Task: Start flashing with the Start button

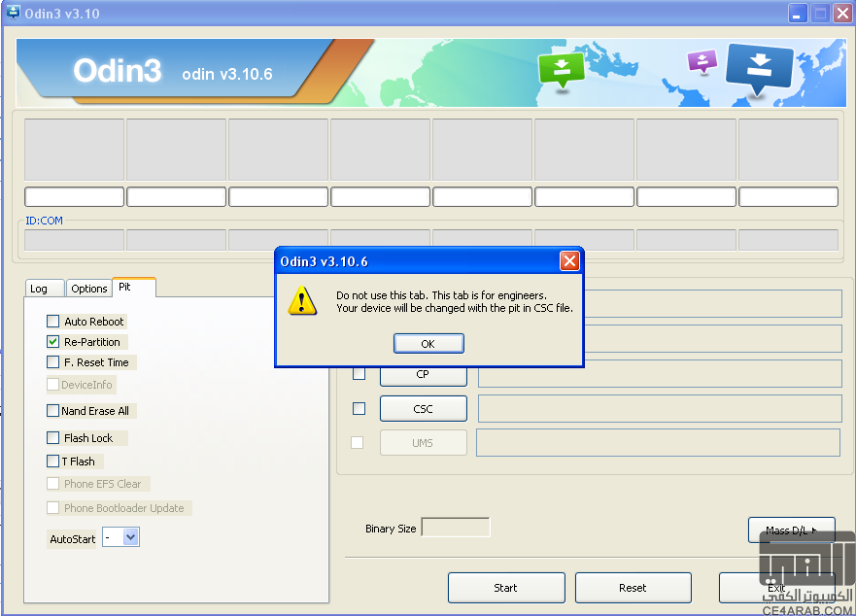Action: [x=506, y=588]
